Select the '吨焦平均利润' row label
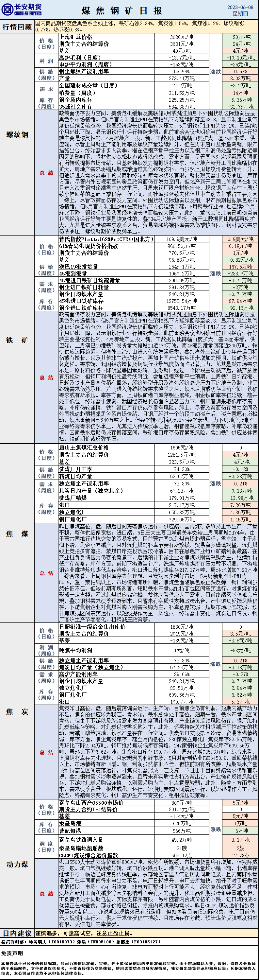This screenshot has height=980, width=259. [x=75, y=650]
